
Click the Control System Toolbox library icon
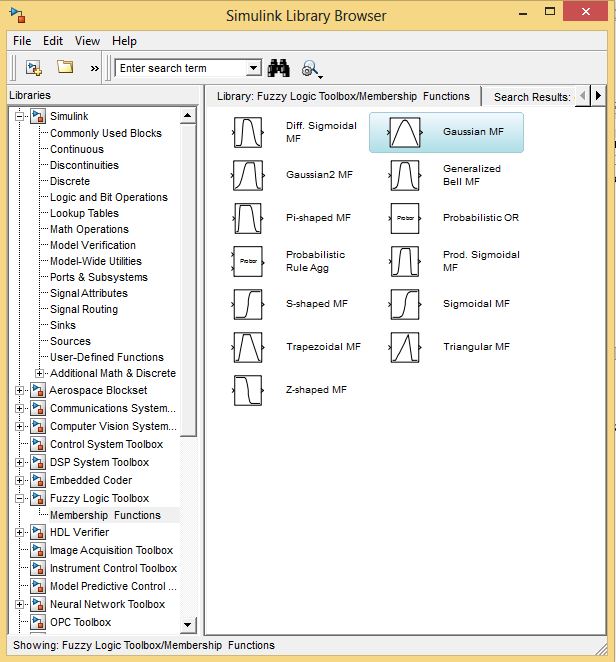coord(38,444)
